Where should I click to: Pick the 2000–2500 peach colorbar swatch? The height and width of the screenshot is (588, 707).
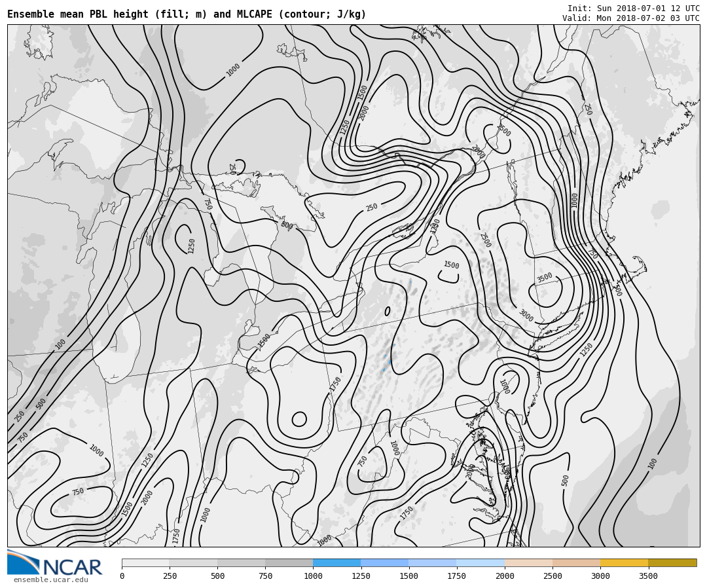coord(529,562)
